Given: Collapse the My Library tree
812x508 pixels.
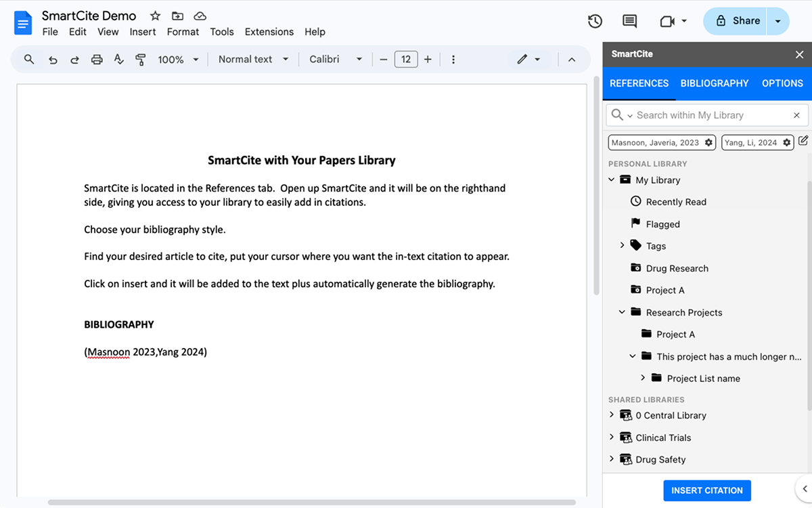Looking at the screenshot, I should tap(612, 180).
